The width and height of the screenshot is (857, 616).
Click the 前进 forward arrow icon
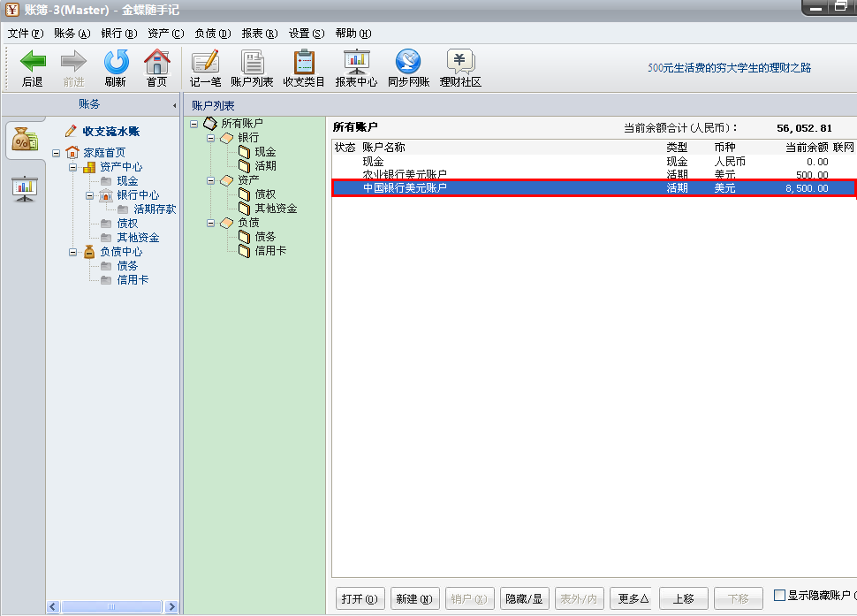[x=74, y=61]
